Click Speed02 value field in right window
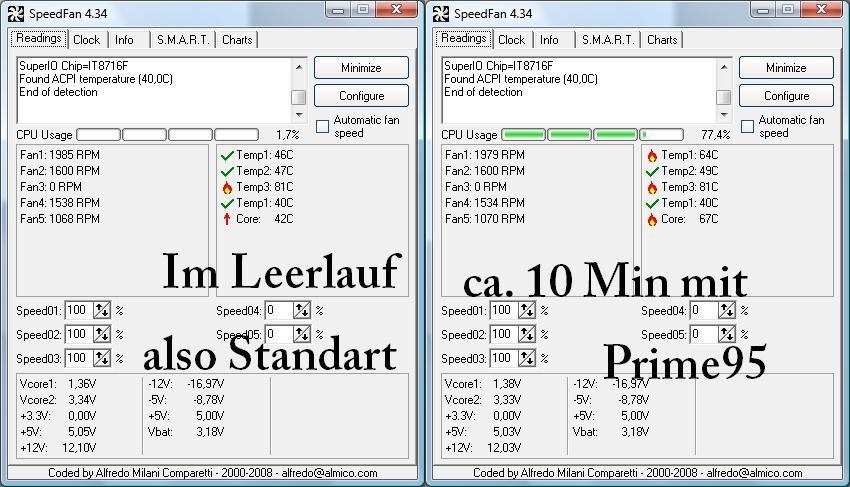This screenshot has height=487, width=850. point(504,334)
